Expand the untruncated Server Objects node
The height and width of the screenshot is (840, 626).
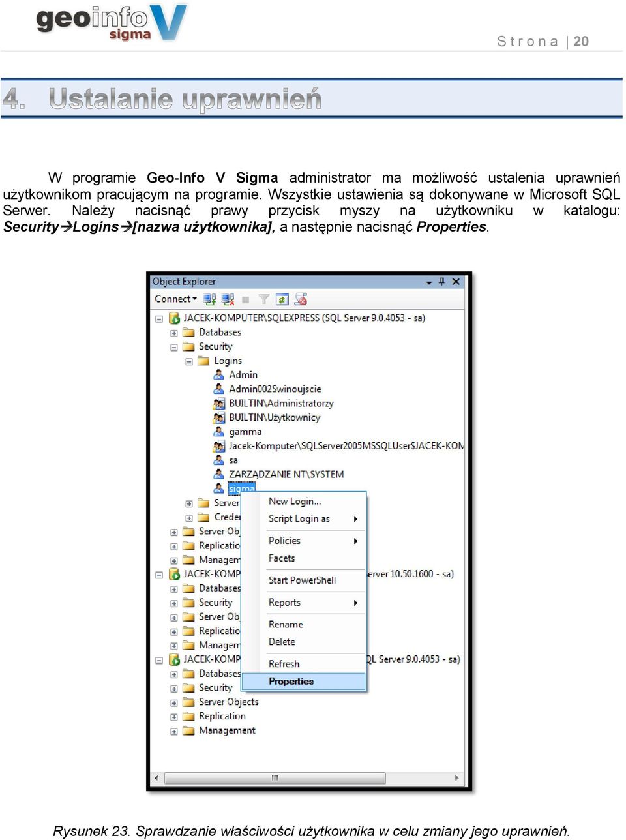pos(174,703)
